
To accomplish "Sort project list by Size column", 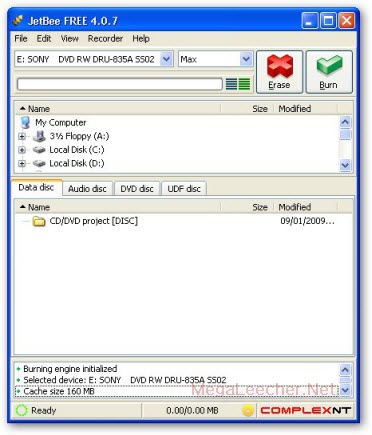I will (x=247, y=207).
